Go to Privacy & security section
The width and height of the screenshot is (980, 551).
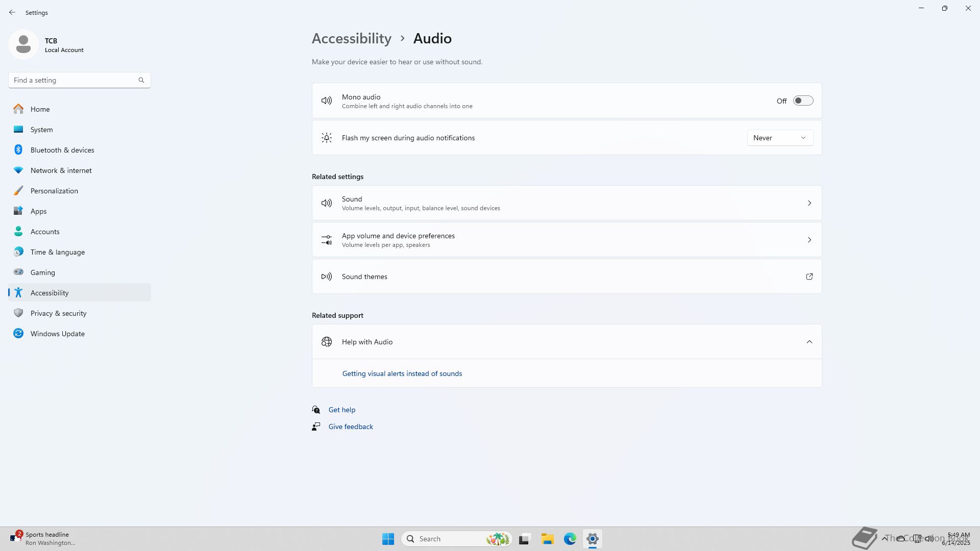[58, 313]
